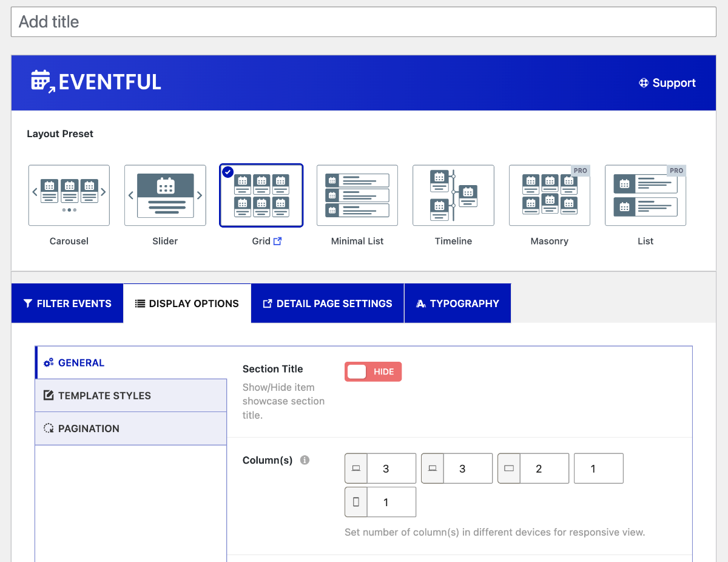The height and width of the screenshot is (562, 728).
Task: Select the Slider layout preset thumbnail
Action: [x=165, y=195]
